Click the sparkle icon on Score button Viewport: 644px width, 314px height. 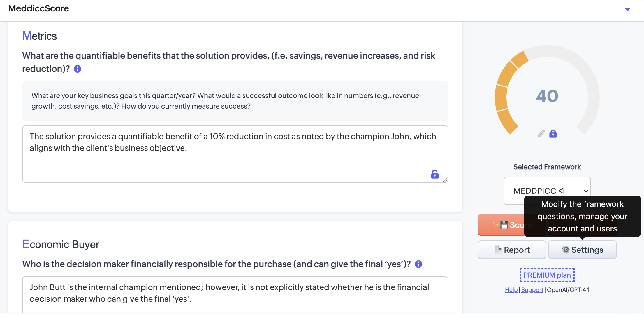pos(495,225)
